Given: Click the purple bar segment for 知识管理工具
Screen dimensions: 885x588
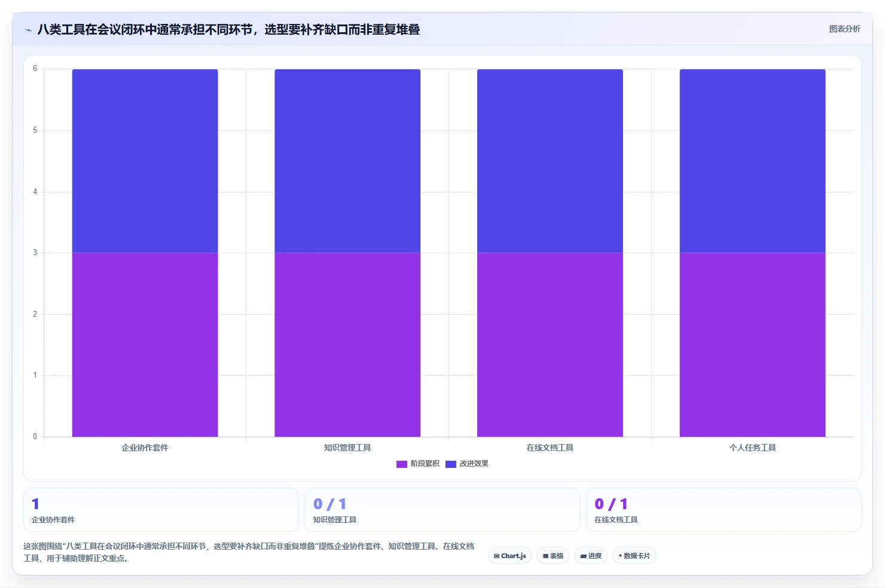Looking at the screenshot, I should [x=347, y=345].
